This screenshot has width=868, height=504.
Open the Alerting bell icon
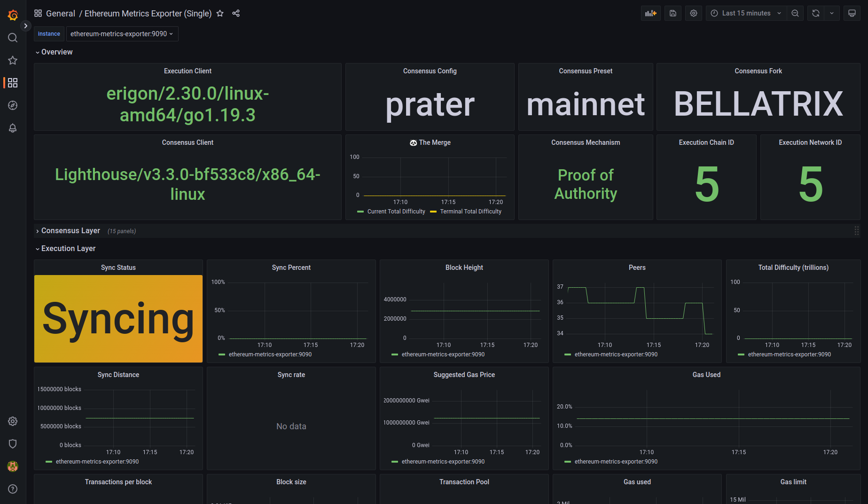coord(13,128)
